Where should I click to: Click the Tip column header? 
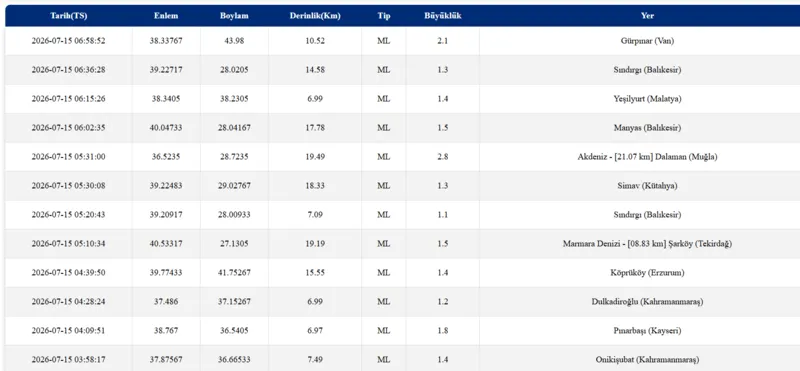pos(384,16)
